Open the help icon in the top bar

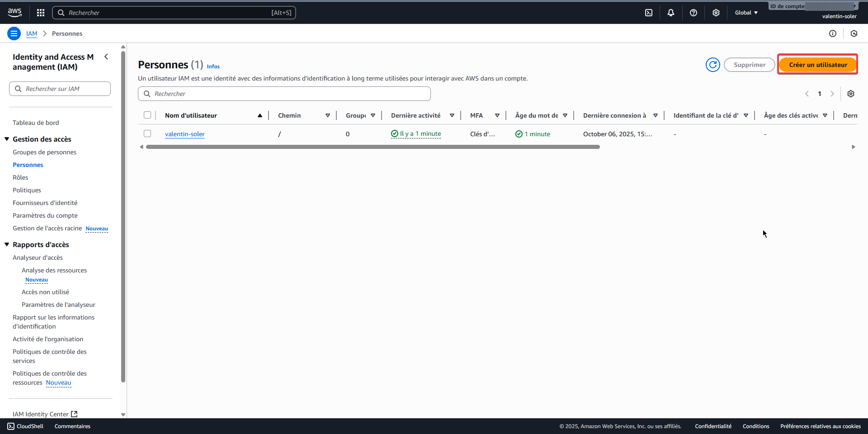[693, 12]
